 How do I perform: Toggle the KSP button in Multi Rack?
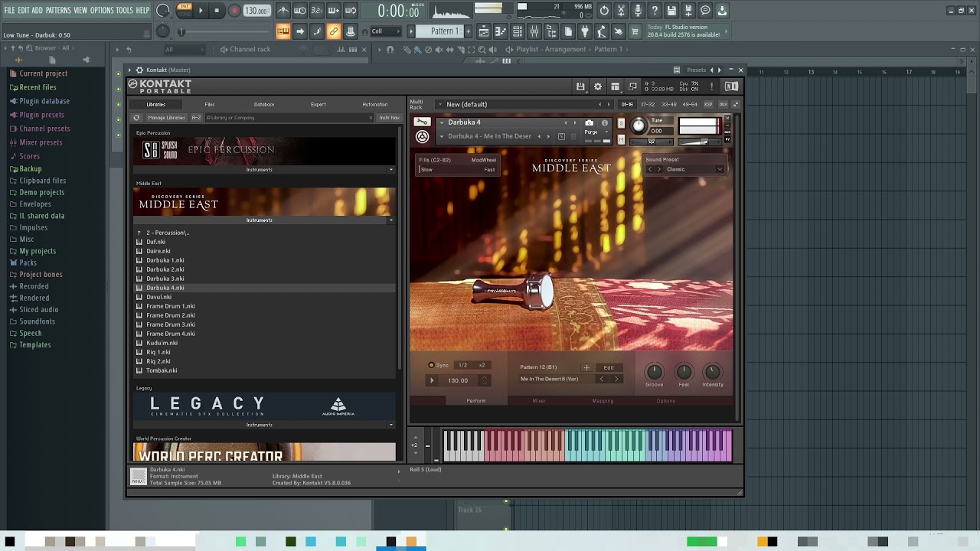(x=708, y=104)
